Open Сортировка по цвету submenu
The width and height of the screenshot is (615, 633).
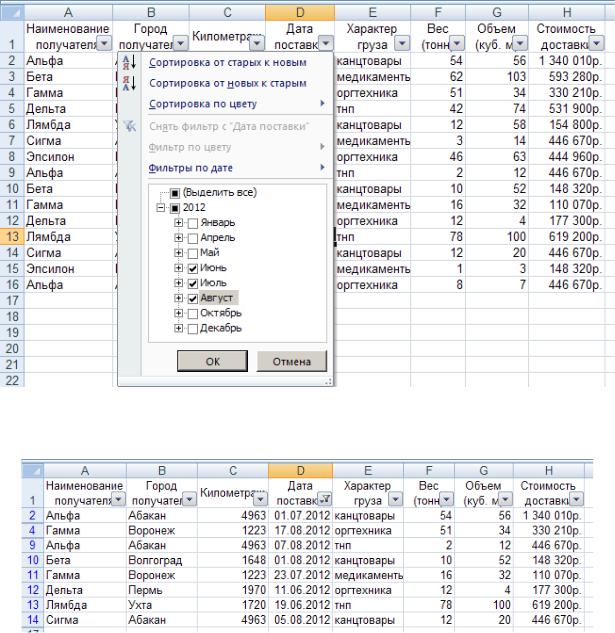(236, 104)
